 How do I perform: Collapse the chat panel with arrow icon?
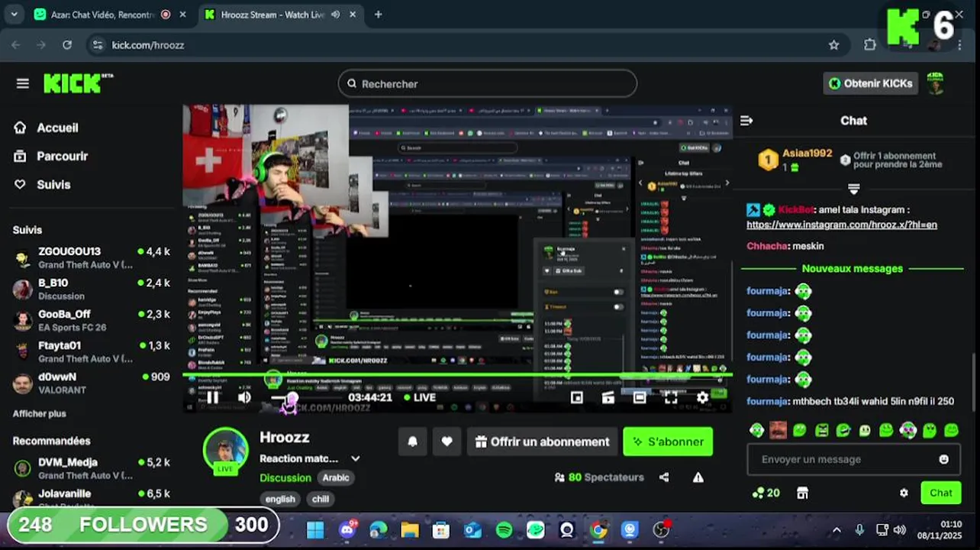tap(746, 121)
